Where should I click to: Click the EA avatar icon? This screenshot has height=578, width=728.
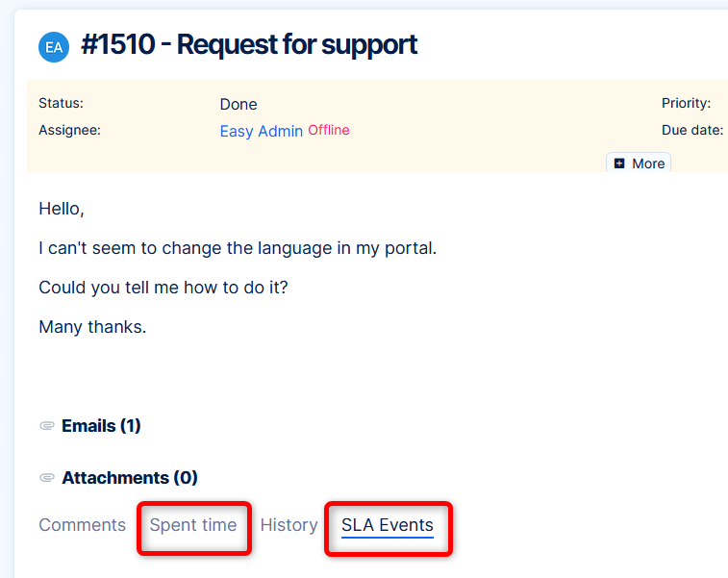(x=54, y=46)
